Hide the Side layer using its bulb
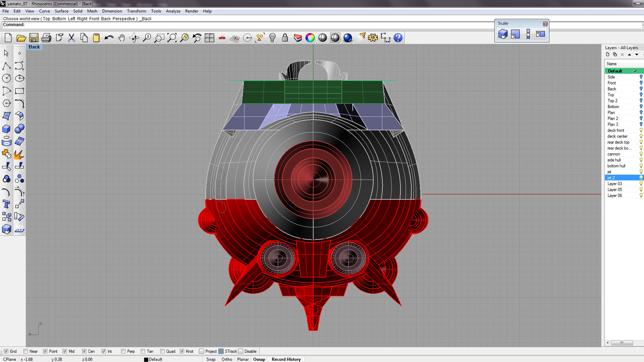644x362 pixels. [641, 77]
